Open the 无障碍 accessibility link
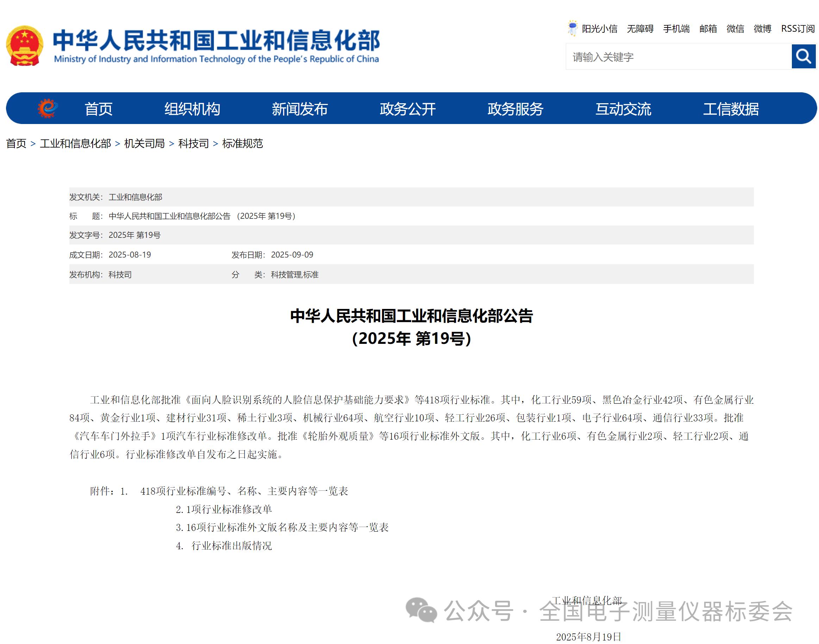This screenshot has height=644, width=819. pos(640,29)
